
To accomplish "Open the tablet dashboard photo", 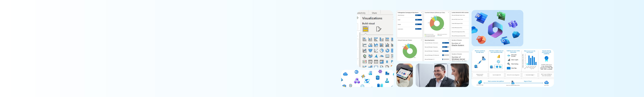I will pos(404,75).
